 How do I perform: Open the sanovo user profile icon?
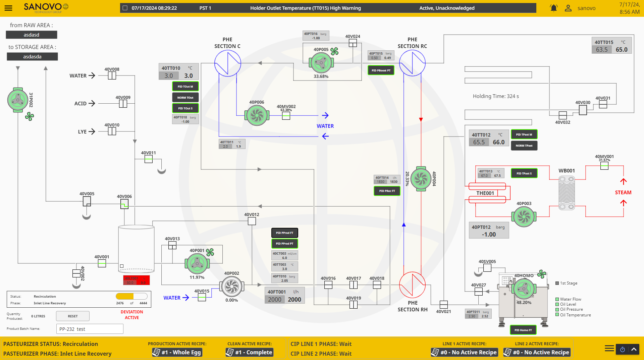[568, 8]
